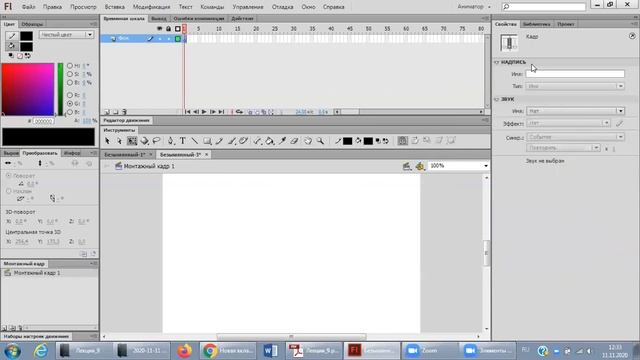The width and height of the screenshot is (640, 360).
Task: Click the label Имя input field
Action: pos(575,74)
